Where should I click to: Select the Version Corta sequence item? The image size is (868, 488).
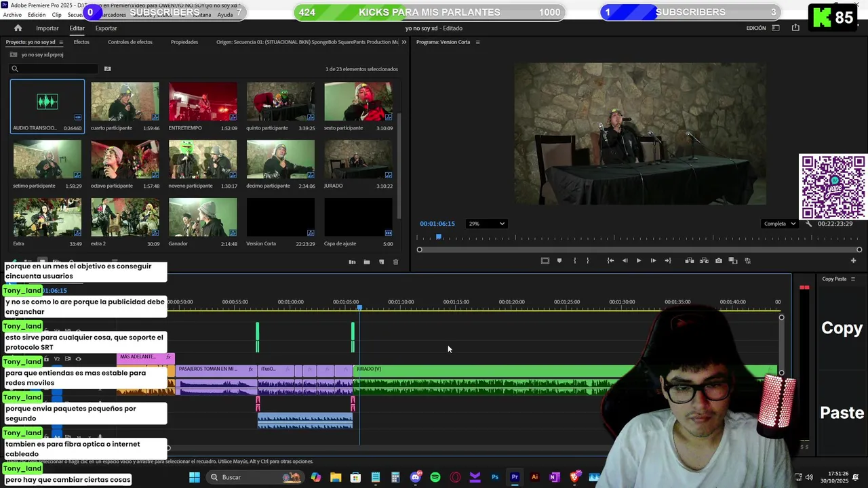[281, 217]
